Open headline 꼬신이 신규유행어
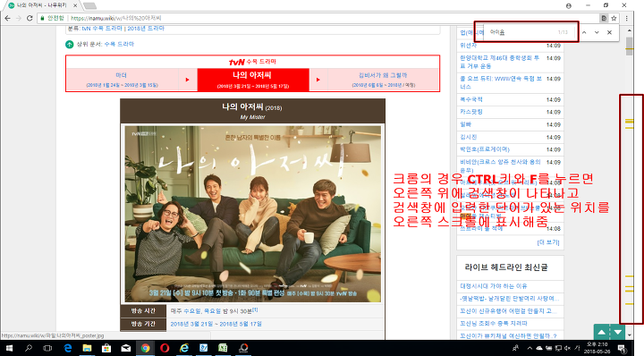The width and height of the screenshot is (644, 356). [509, 311]
